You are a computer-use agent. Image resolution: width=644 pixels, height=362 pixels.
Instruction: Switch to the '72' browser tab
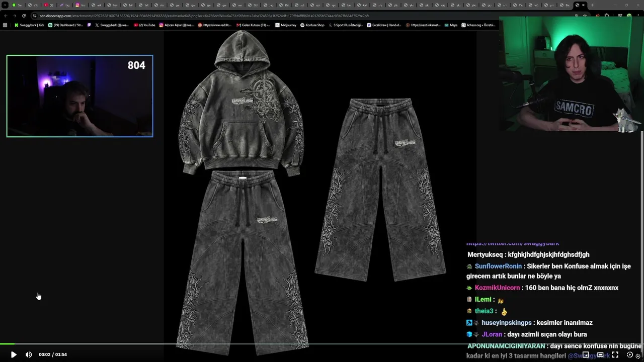click(33, 5)
